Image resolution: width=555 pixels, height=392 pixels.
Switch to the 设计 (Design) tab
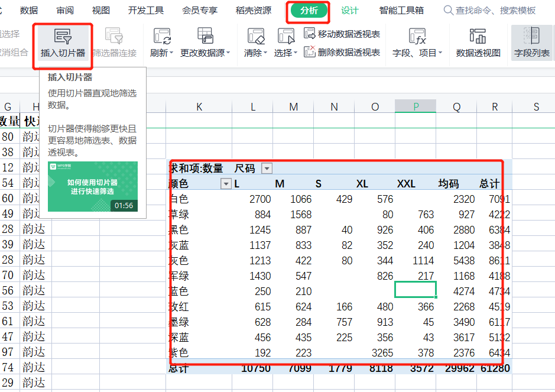tap(350, 11)
